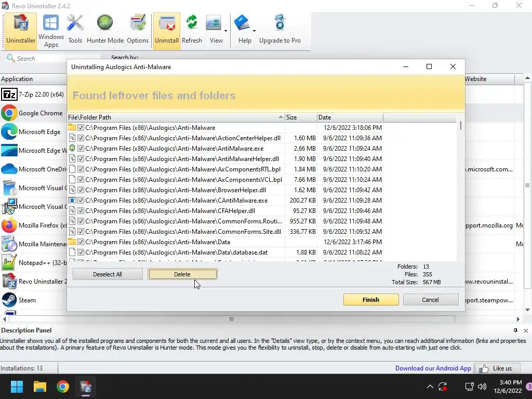This screenshot has width=532, height=399.
Task: Pin the Description Panel
Action: point(515,330)
